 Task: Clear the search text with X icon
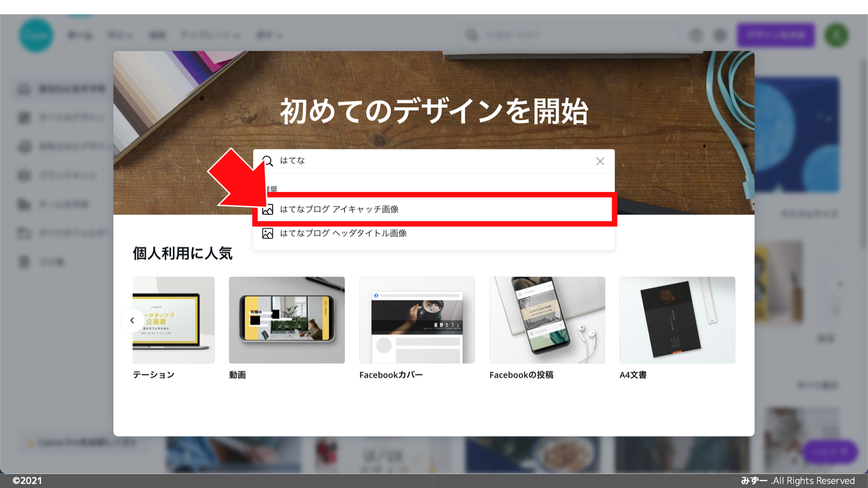click(x=600, y=161)
